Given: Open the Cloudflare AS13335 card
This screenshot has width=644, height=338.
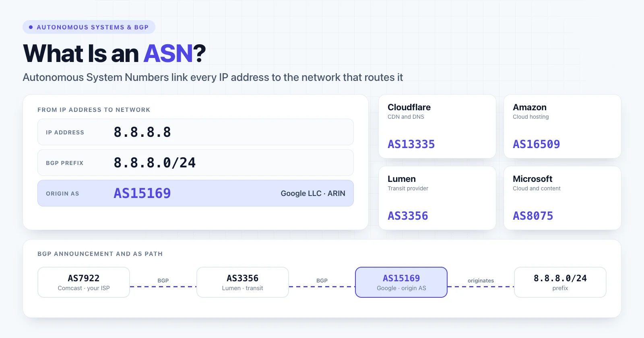Looking at the screenshot, I should tap(437, 126).
